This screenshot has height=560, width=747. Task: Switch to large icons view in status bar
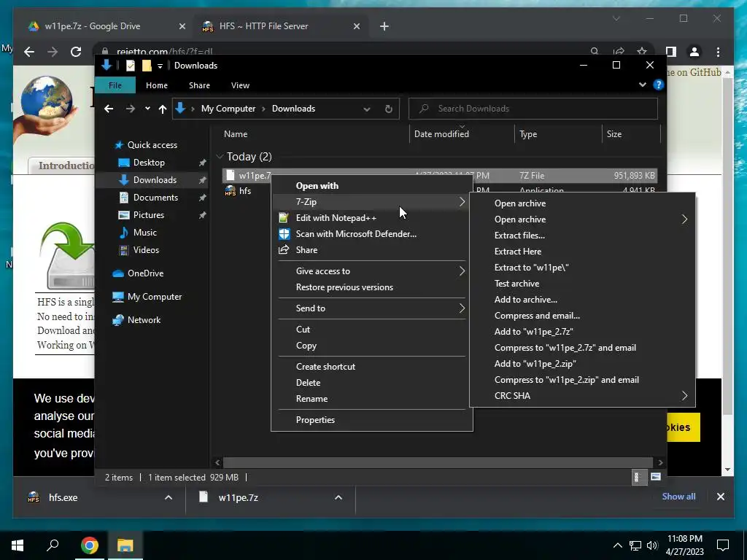tap(656, 477)
